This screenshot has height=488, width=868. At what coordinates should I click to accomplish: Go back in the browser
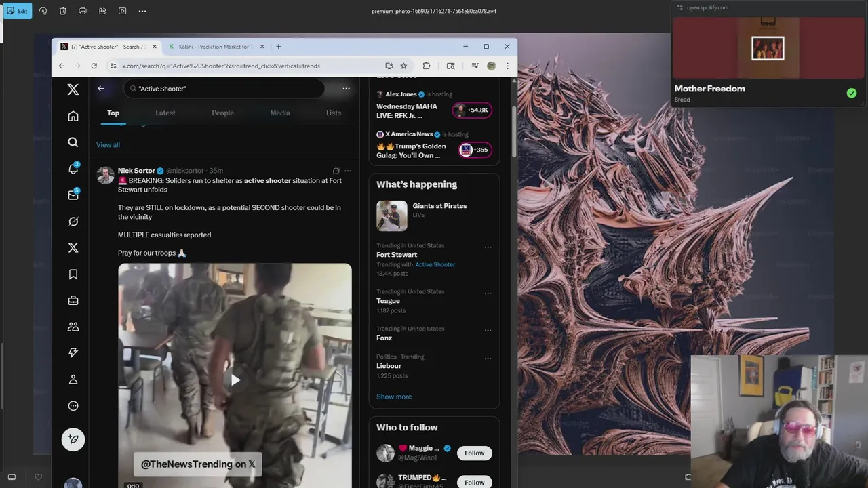[62, 66]
